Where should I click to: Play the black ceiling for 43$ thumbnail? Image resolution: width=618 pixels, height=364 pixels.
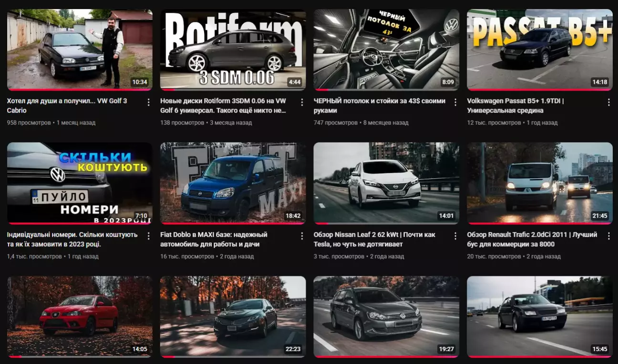(386, 50)
